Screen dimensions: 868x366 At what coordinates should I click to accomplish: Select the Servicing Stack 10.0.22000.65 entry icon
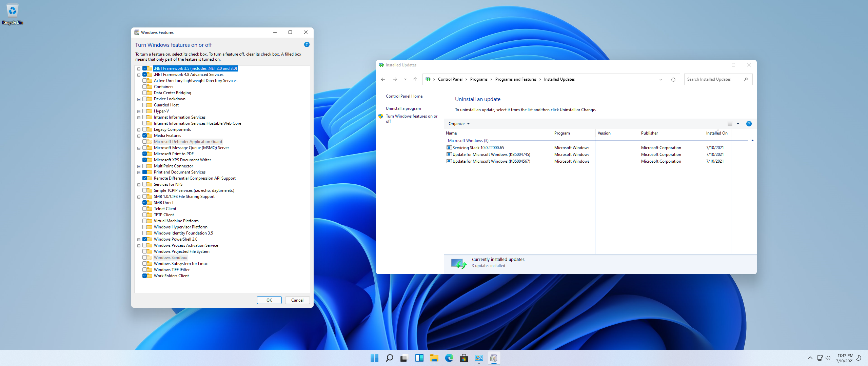tap(449, 148)
